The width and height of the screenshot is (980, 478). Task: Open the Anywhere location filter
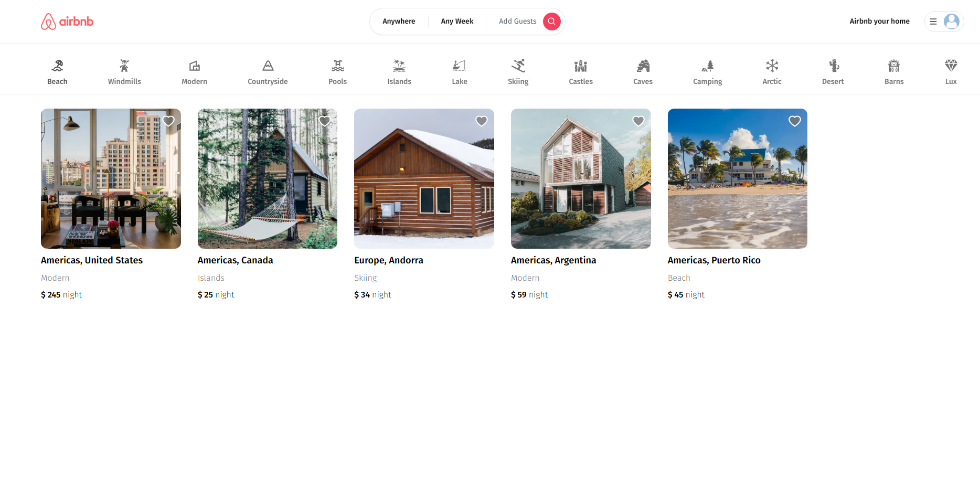click(x=399, y=22)
